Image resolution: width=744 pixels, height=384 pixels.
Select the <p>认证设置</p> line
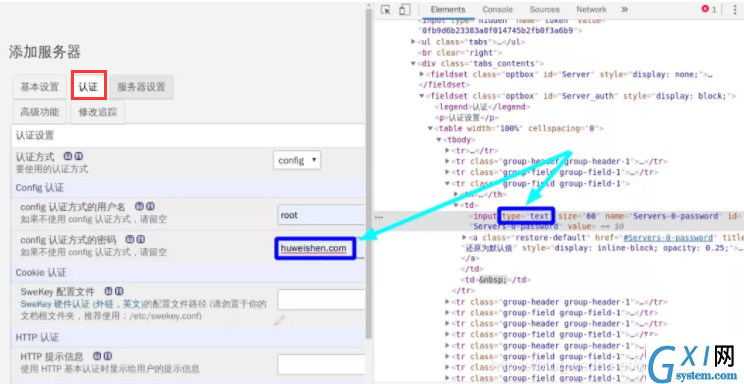pos(466,118)
